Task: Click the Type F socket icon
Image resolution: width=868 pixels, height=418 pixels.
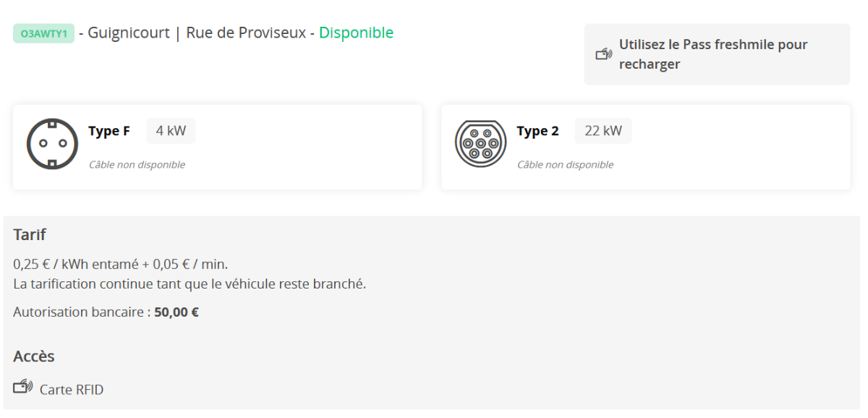Action: (x=52, y=144)
